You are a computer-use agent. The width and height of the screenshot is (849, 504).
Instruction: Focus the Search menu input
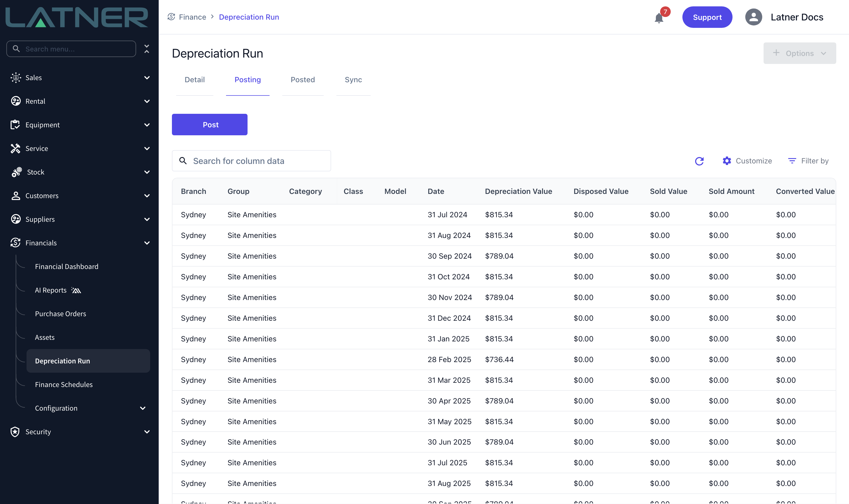tap(71, 49)
